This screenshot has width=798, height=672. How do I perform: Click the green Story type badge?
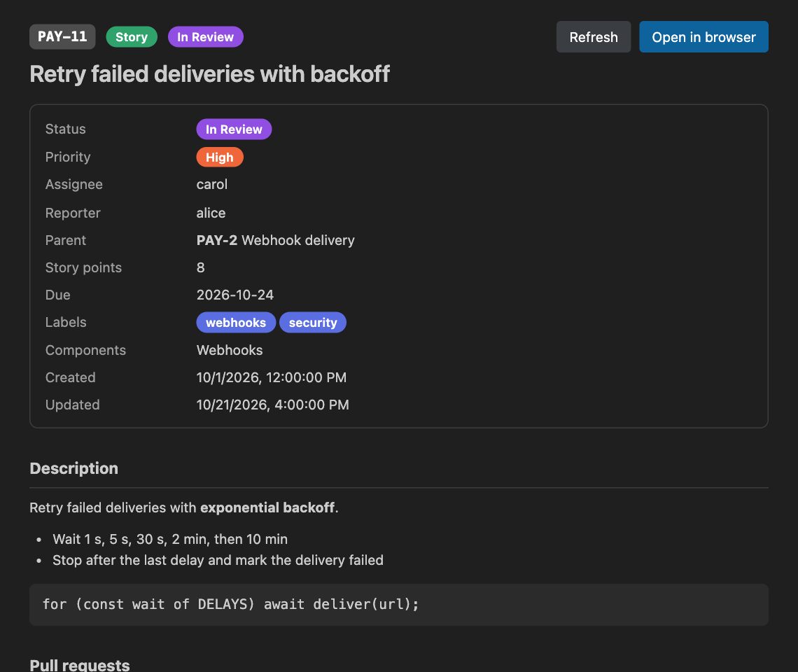click(132, 36)
